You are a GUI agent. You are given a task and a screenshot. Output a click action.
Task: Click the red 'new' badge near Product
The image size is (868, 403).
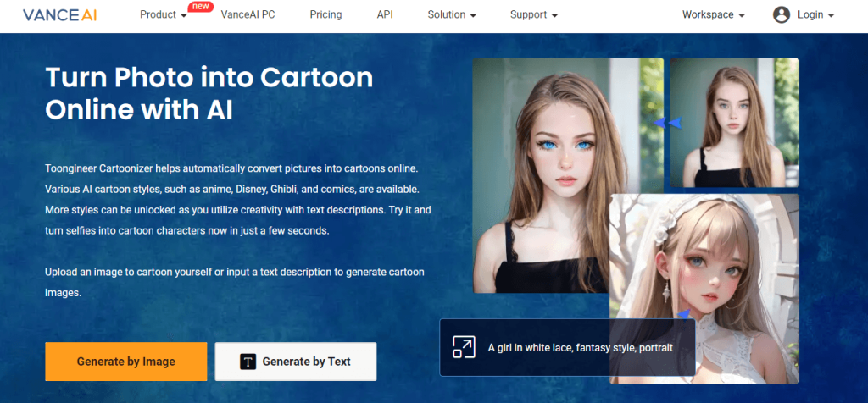click(x=200, y=7)
